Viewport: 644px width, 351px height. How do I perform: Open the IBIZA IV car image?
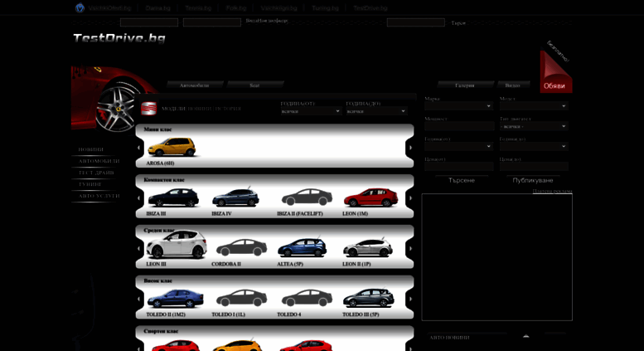tap(235, 197)
